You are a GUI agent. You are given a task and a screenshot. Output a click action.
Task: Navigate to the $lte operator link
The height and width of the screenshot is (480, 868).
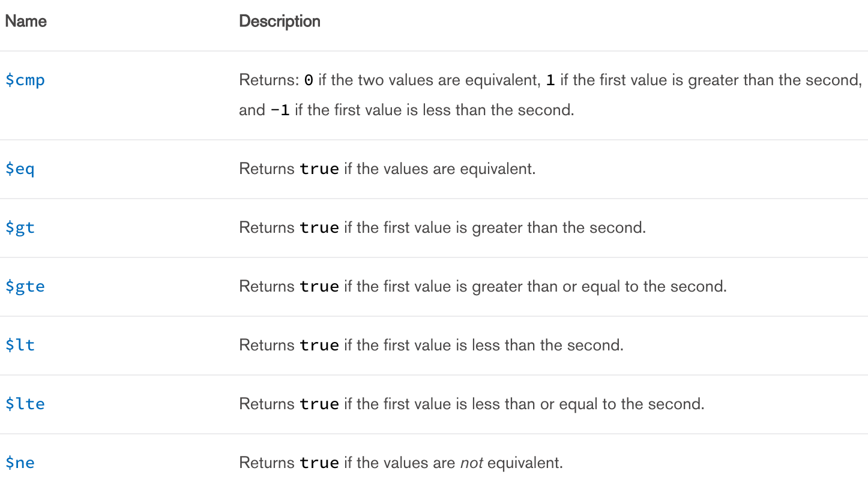[25, 404]
